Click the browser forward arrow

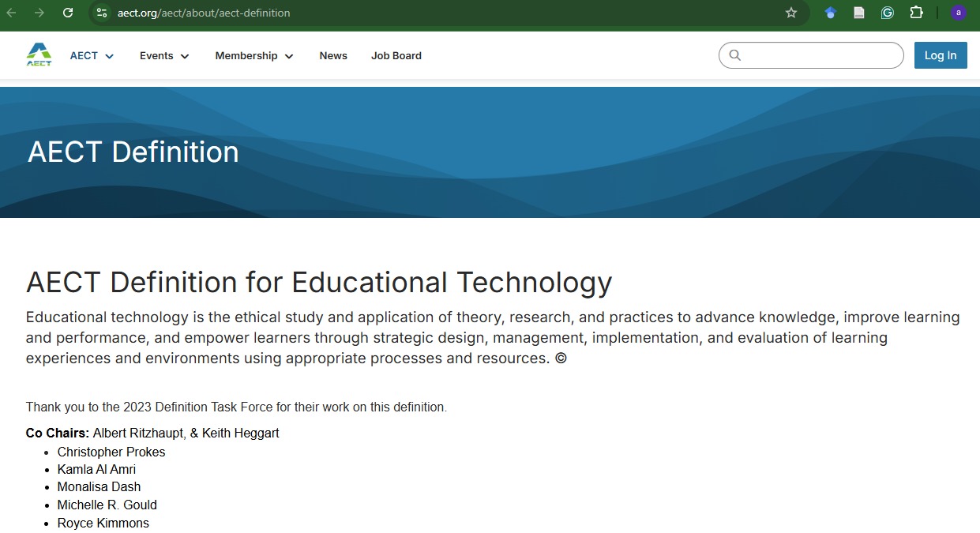pyautogui.click(x=39, y=13)
